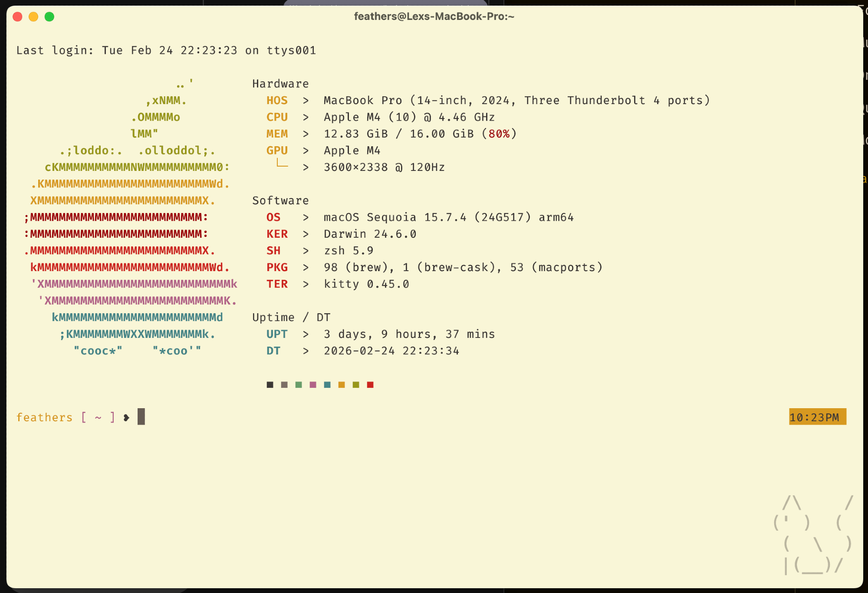
Task: Click the 10:23PM time badge
Action: click(817, 417)
